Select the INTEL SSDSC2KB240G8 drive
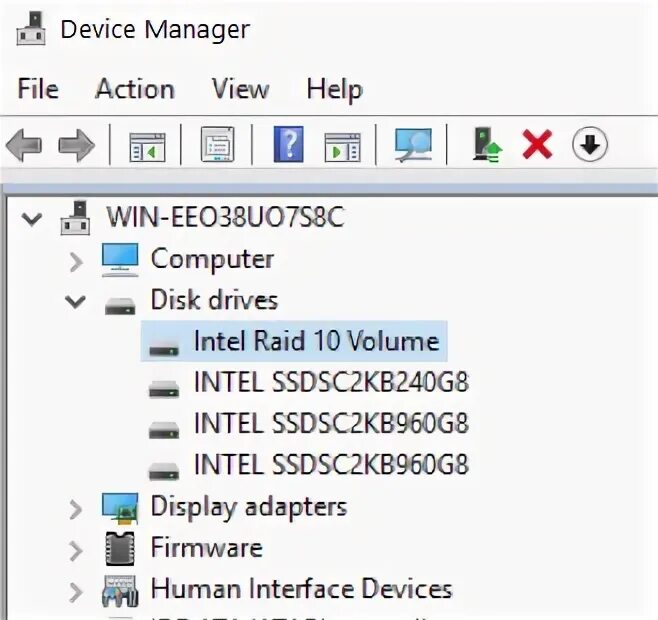This screenshot has height=620, width=658. point(331,383)
